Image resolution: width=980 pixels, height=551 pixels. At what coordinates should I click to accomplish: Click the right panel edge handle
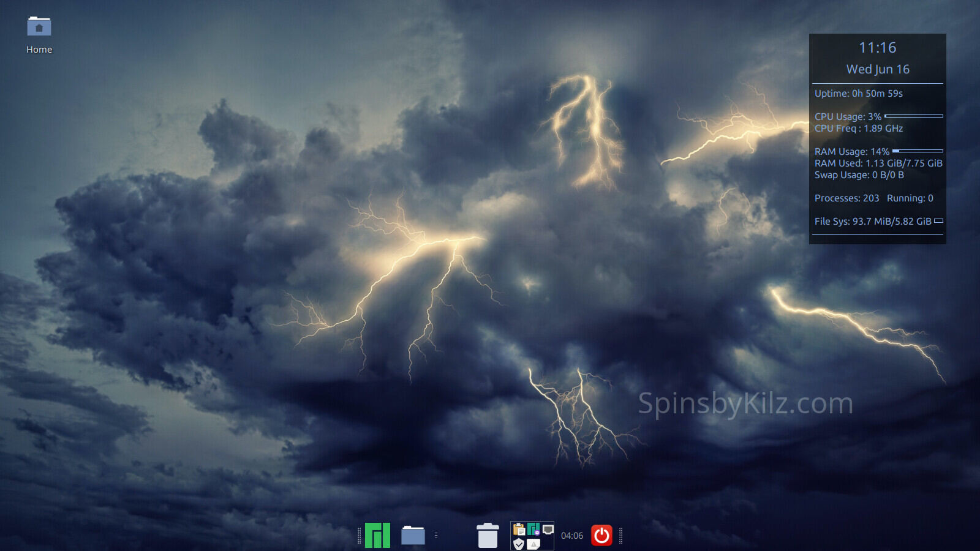pos(621,536)
